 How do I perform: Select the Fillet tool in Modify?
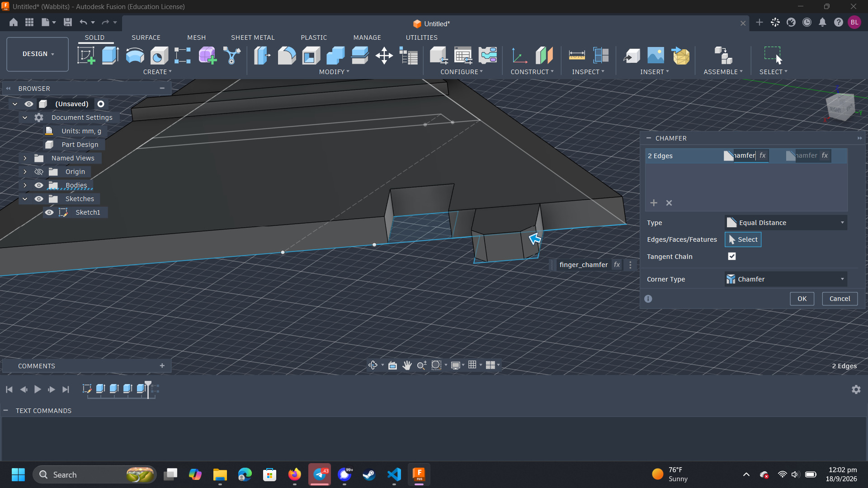[287, 56]
